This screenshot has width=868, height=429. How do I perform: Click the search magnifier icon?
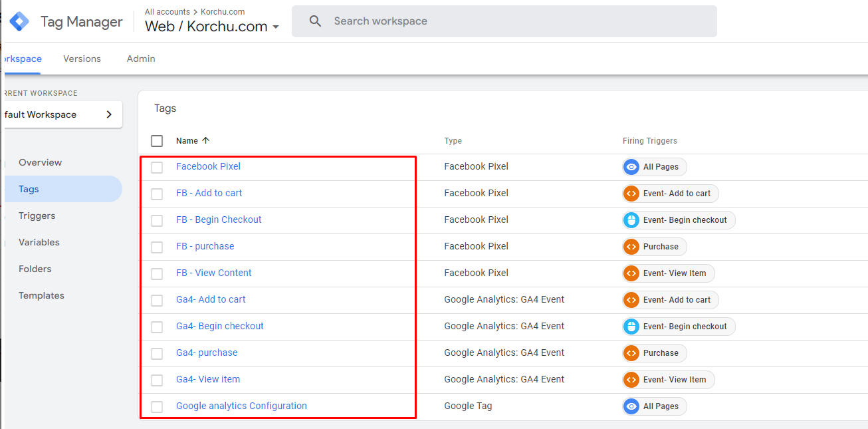[315, 21]
